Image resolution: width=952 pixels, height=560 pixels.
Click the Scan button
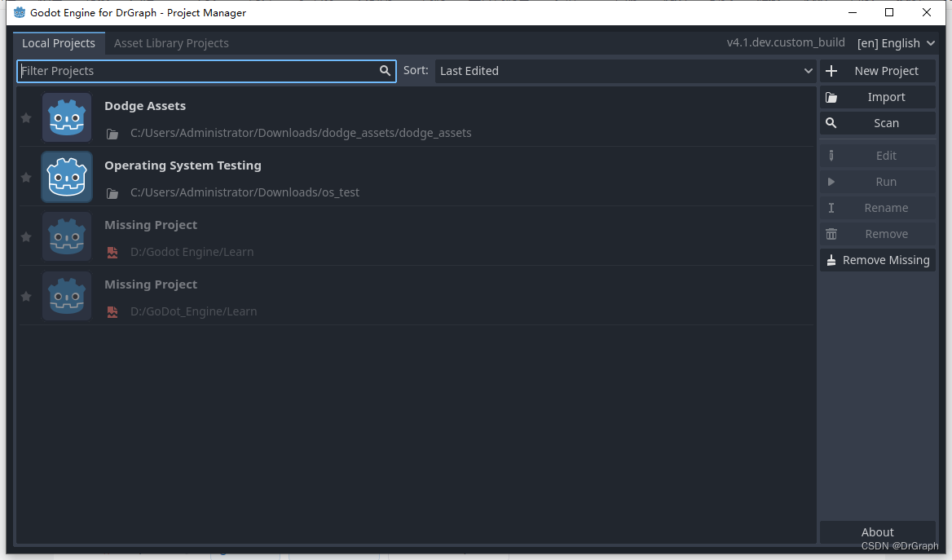click(x=877, y=123)
